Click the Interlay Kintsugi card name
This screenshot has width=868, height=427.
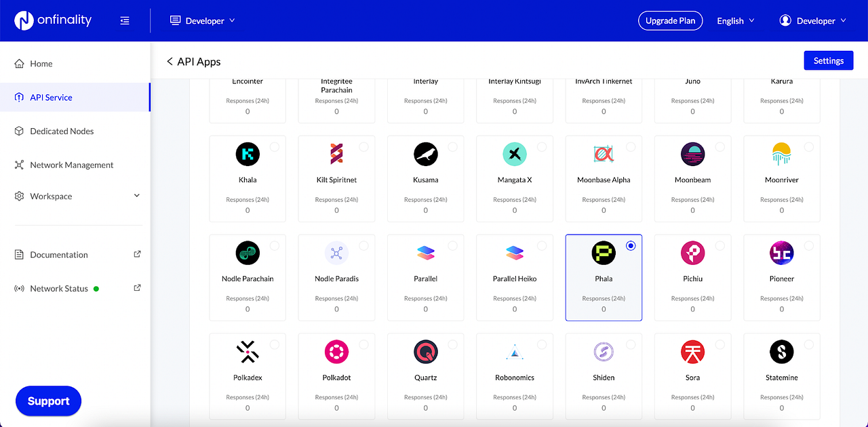coord(515,81)
